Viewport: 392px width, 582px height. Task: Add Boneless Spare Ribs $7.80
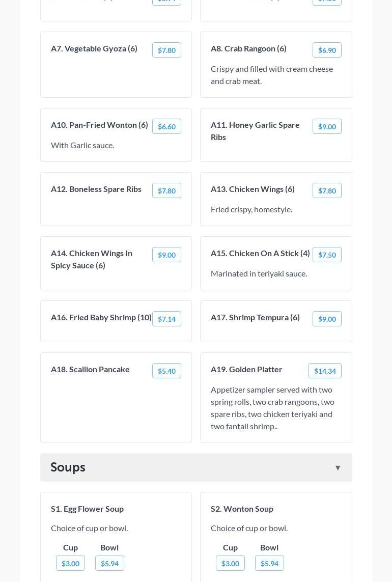click(166, 190)
